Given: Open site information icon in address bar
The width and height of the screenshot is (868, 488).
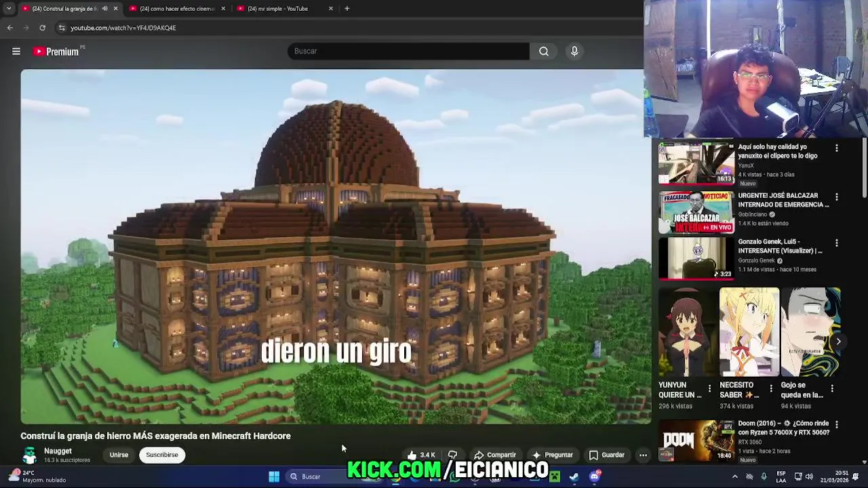Looking at the screenshot, I should pyautogui.click(x=62, y=28).
